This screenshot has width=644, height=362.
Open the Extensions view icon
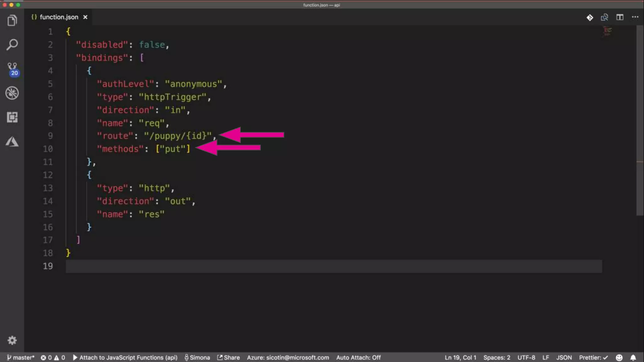pos(12,117)
